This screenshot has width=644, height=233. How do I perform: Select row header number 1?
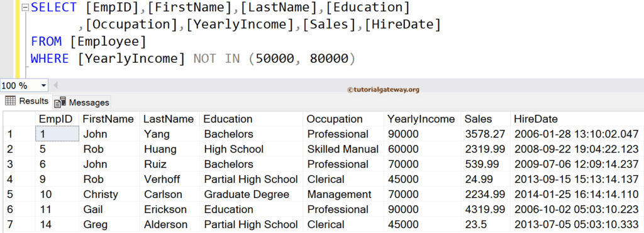click(19, 134)
